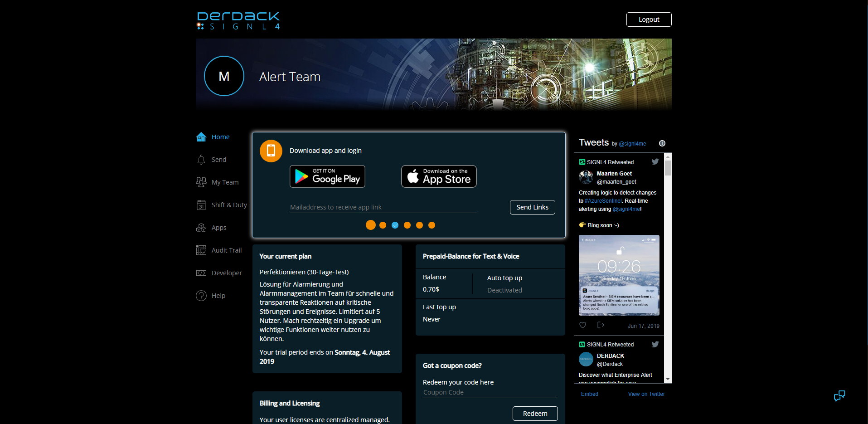Open the Home menu item
This screenshot has height=424, width=868.
coord(220,137)
